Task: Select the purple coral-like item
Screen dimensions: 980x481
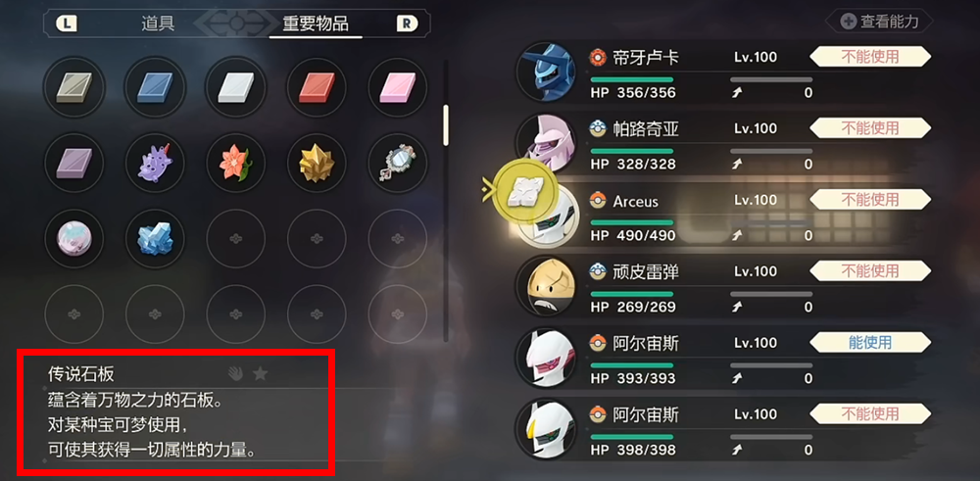Action: tap(155, 163)
